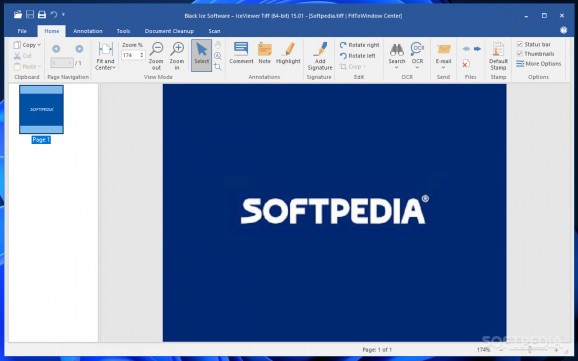Viewport: 578px width, 361px height.
Task: Switch to the Home ribbon tab
Action: coord(52,31)
